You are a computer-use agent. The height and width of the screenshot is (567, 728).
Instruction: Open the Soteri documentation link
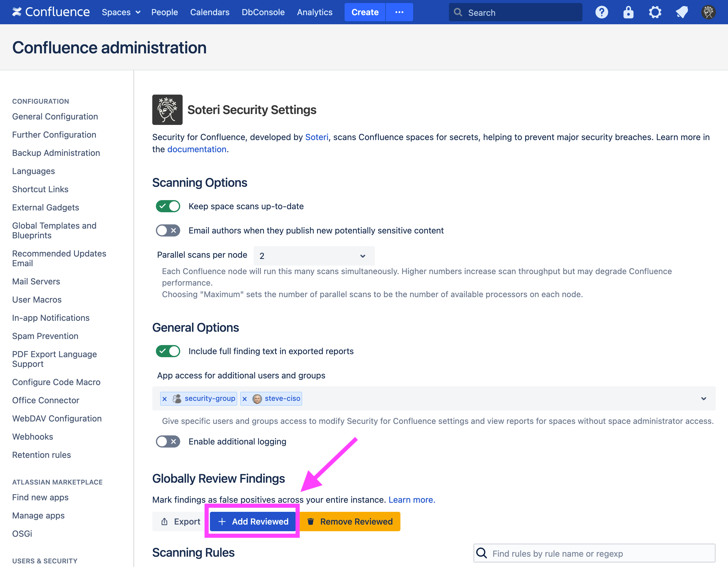(197, 149)
